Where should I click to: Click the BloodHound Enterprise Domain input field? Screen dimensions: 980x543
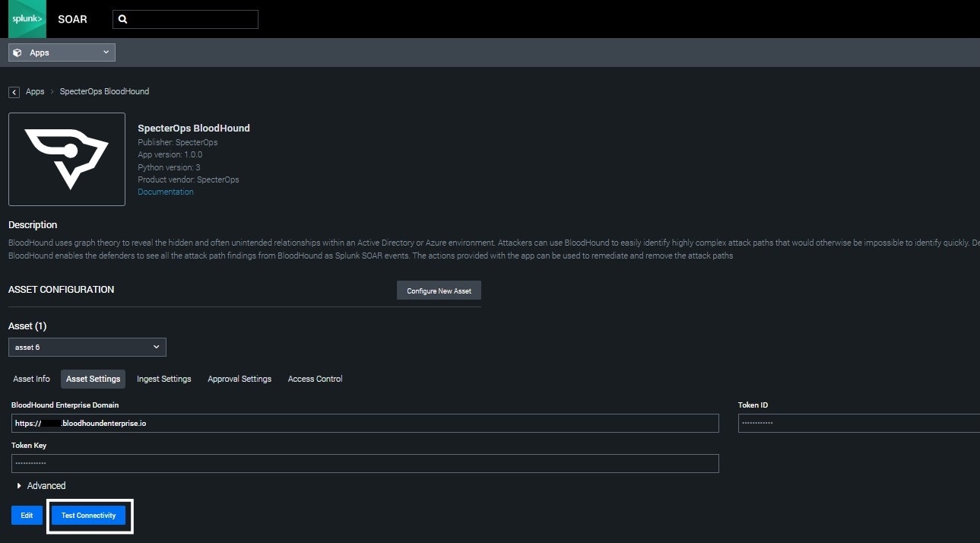click(365, 423)
